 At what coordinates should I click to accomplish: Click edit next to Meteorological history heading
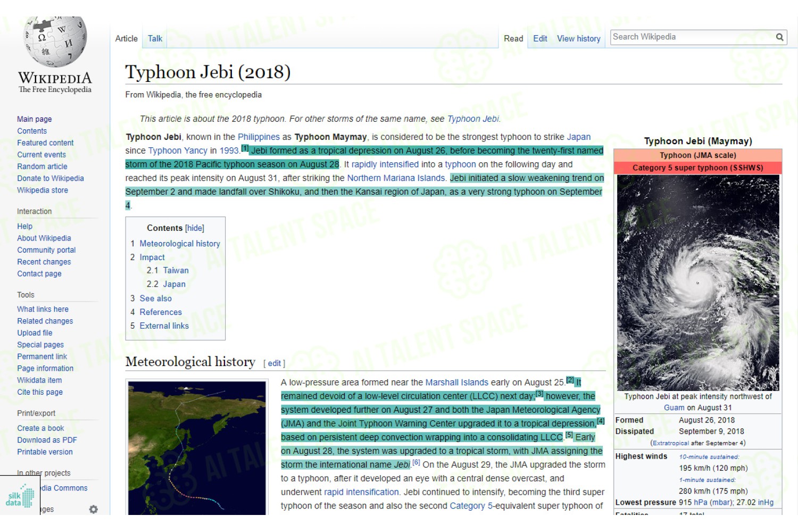tap(274, 363)
